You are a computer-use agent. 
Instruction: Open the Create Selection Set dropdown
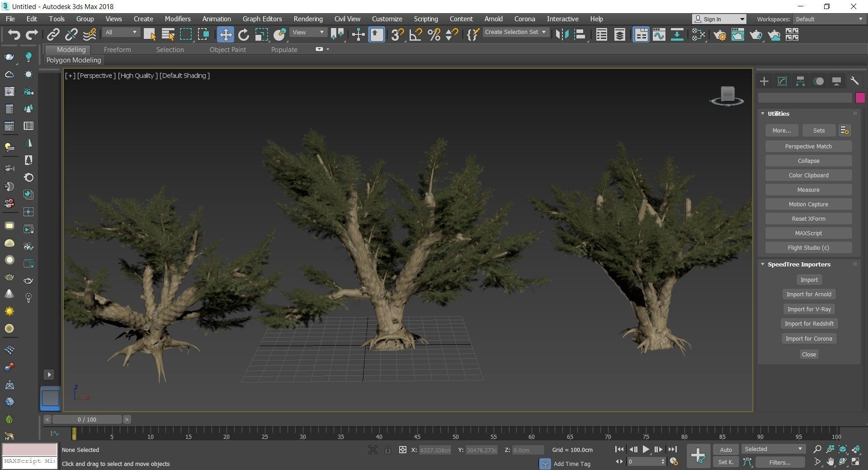pyautogui.click(x=515, y=32)
